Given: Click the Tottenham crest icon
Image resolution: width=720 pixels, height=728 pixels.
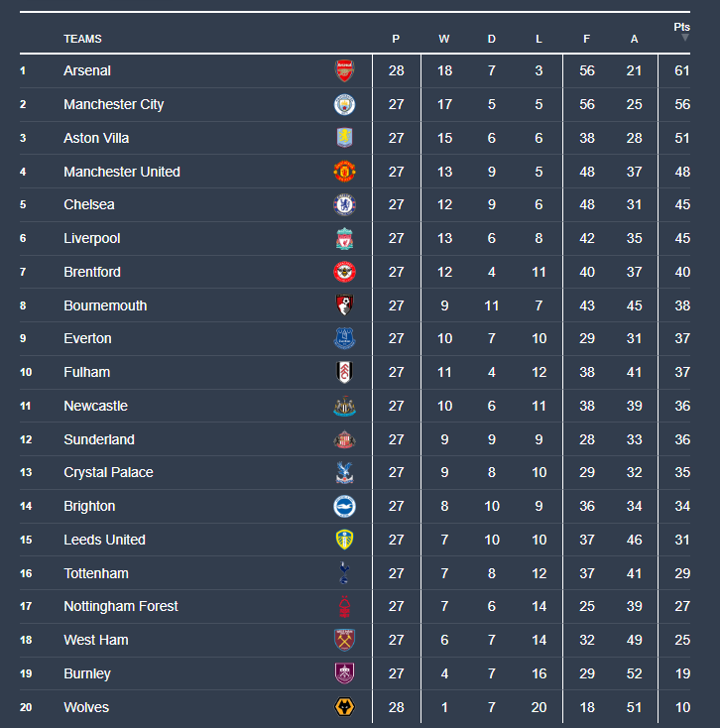Looking at the screenshot, I should [x=344, y=573].
